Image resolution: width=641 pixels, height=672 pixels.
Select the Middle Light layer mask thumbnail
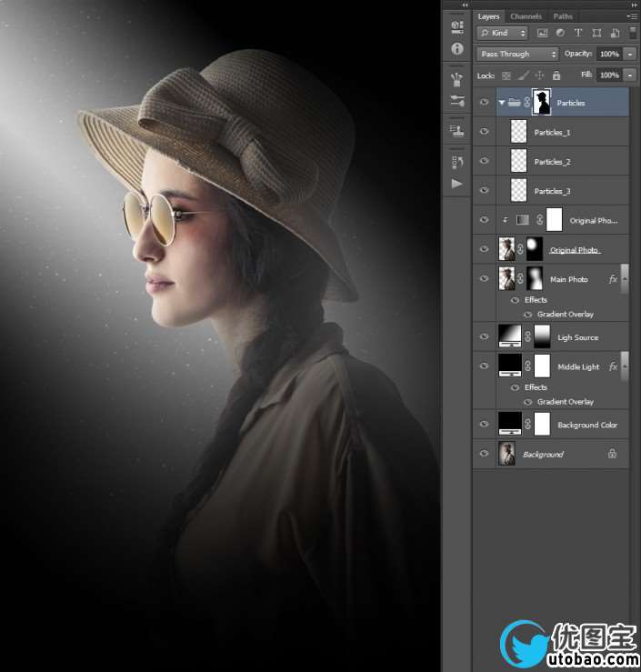click(x=542, y=366)
